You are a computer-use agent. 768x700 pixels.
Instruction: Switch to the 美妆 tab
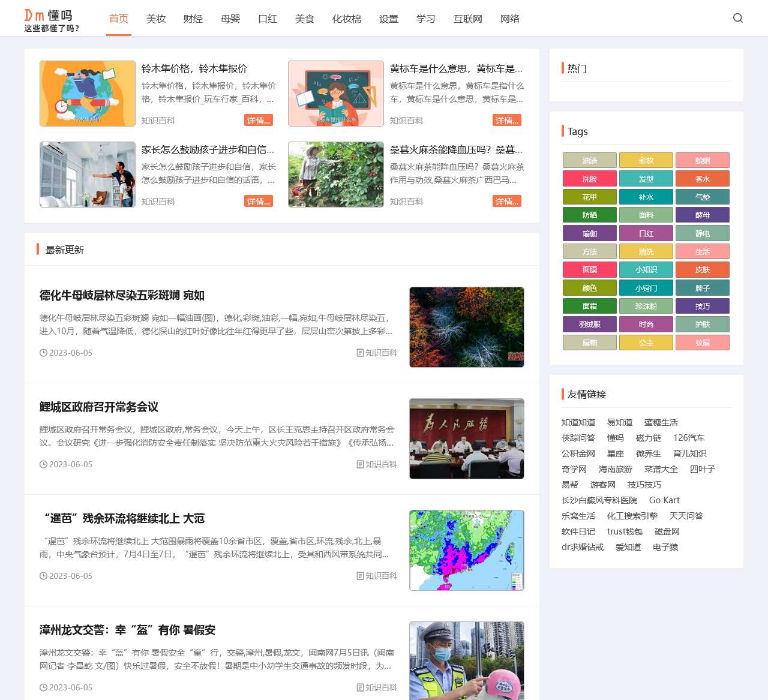click(156, 19)
